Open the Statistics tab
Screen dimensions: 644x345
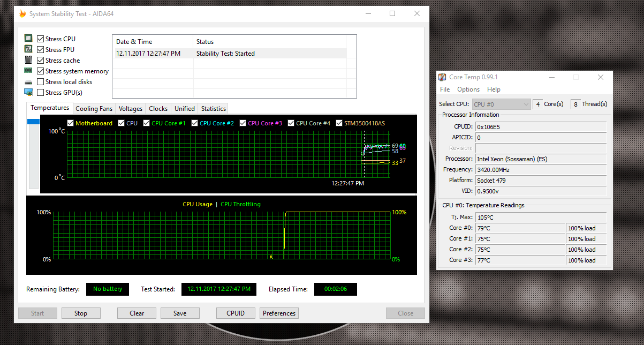click(x=214, y=109)
